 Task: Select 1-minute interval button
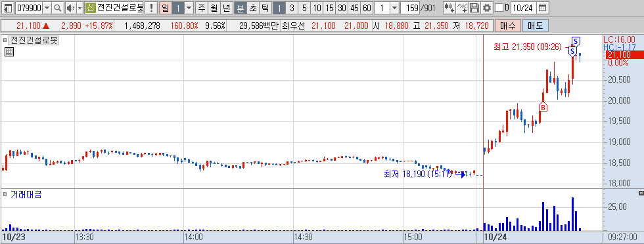pos(279,8)
